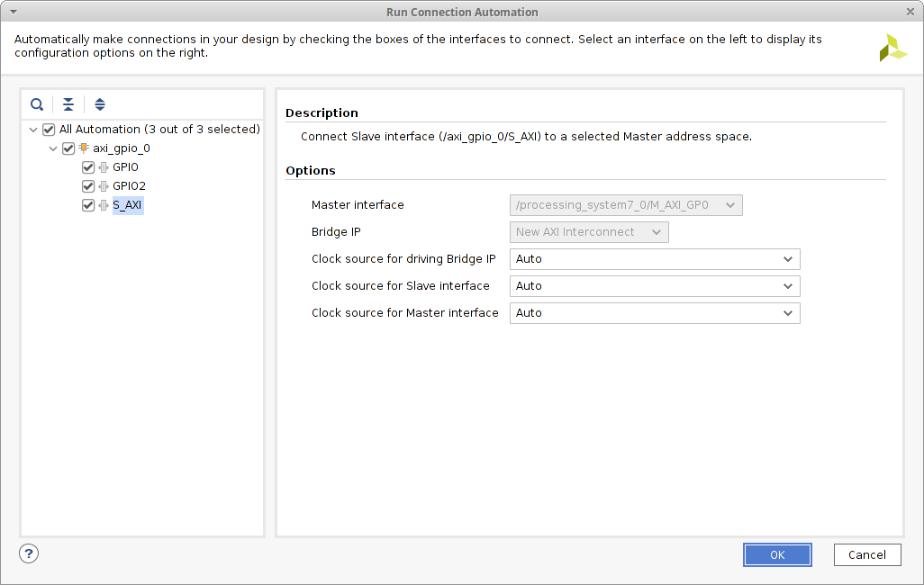Screen dimensions: 924x585
Task: Toggle the GPIO2 checkbox
Action: point(88,186)
